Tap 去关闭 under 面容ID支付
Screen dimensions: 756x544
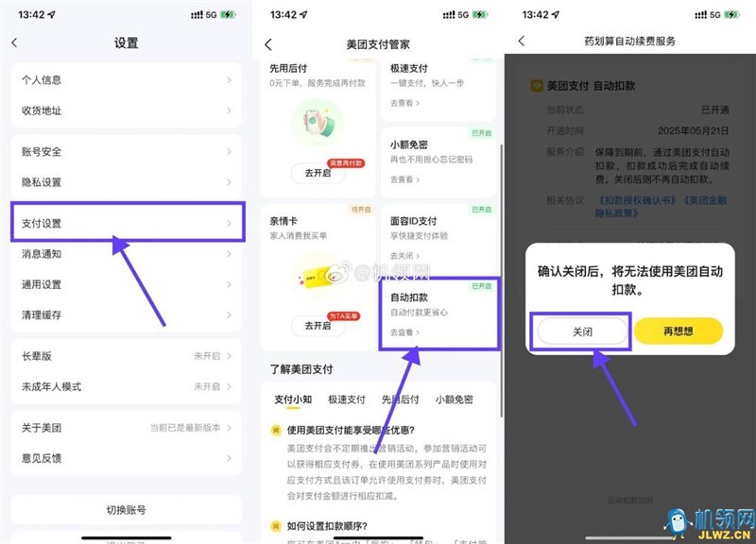click(404, 256)
